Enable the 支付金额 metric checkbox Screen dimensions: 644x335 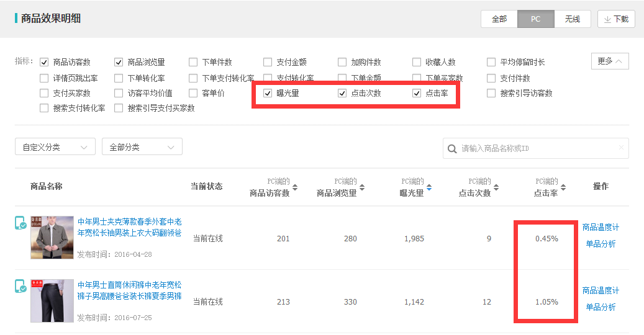[x=268, y=62]
